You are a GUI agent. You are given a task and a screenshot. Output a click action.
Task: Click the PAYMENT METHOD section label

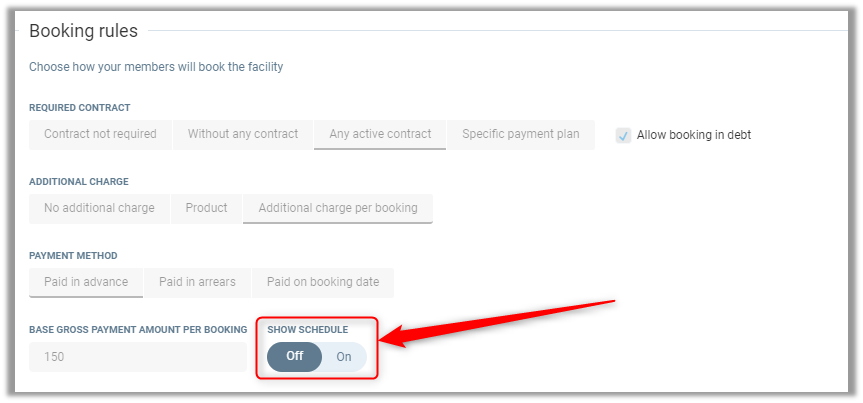click(x=73, y=255)
